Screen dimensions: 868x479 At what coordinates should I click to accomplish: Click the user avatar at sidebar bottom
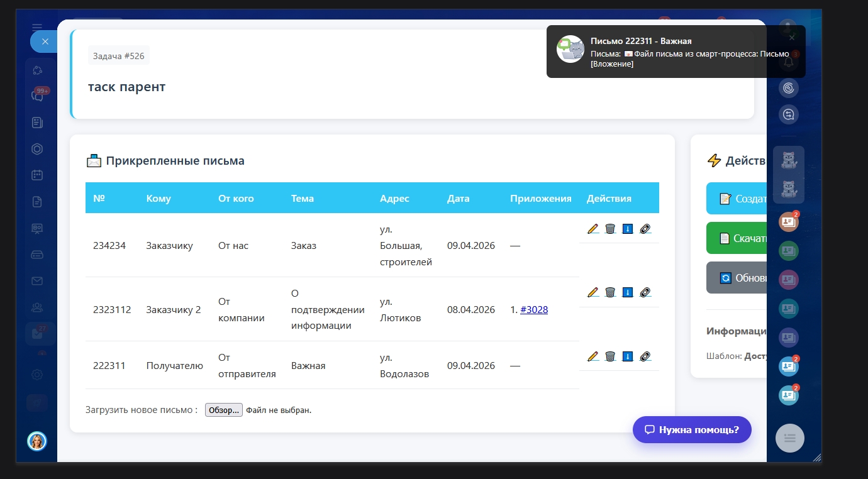pyautogui.click(x=37, y=441)
